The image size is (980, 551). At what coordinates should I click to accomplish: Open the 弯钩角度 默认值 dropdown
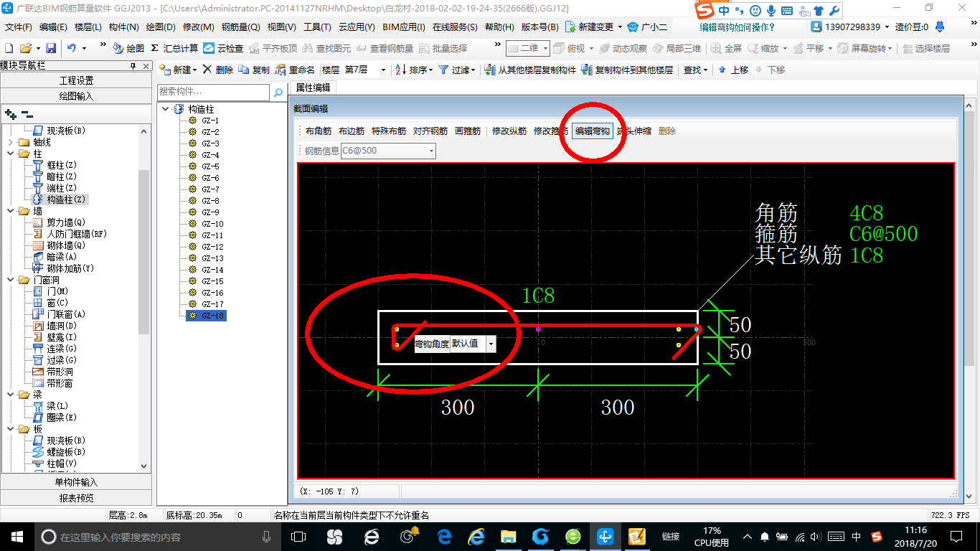point(491,344)
